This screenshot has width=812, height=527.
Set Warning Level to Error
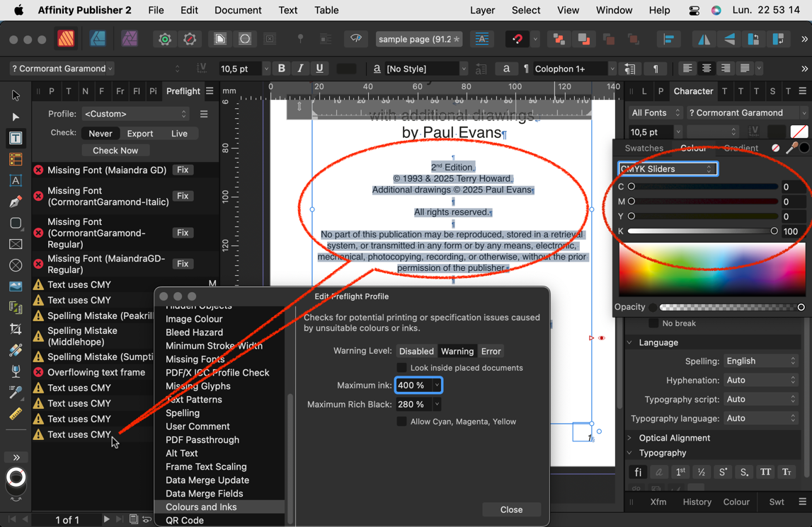[x=491, y=352]
